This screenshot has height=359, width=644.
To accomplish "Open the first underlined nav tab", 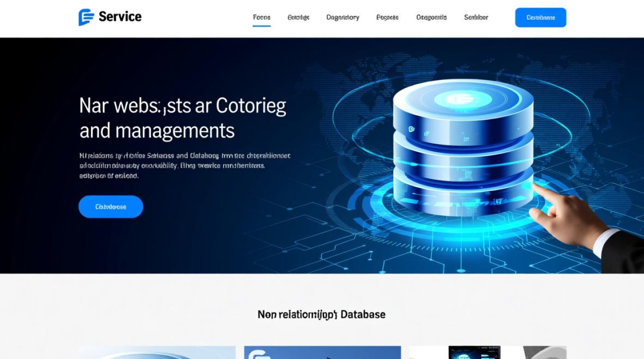I will pyautogui.click(x=262, y=17).
